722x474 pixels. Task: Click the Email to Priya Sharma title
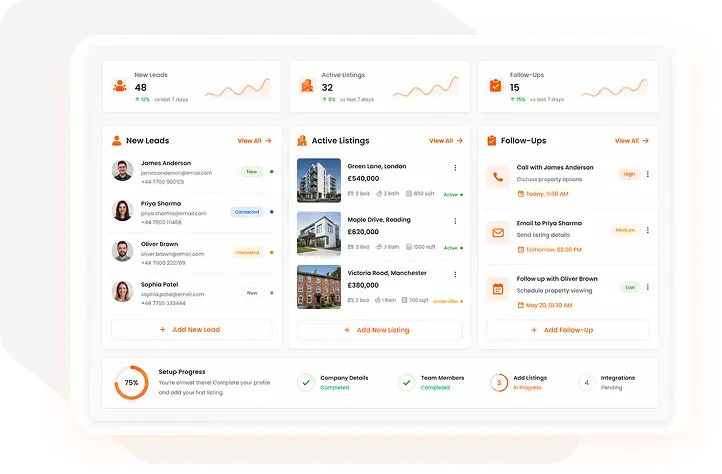pyautogui.click(x=549, y=223)
